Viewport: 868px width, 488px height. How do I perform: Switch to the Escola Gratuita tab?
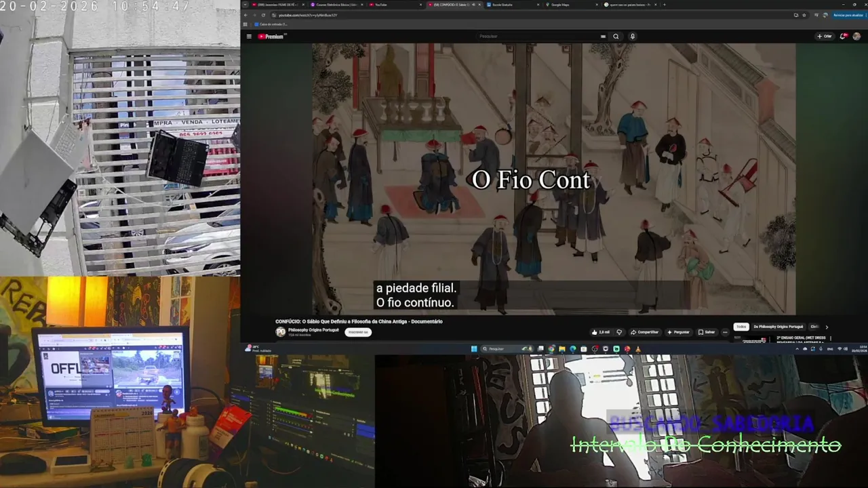click(x=513, y=5)
